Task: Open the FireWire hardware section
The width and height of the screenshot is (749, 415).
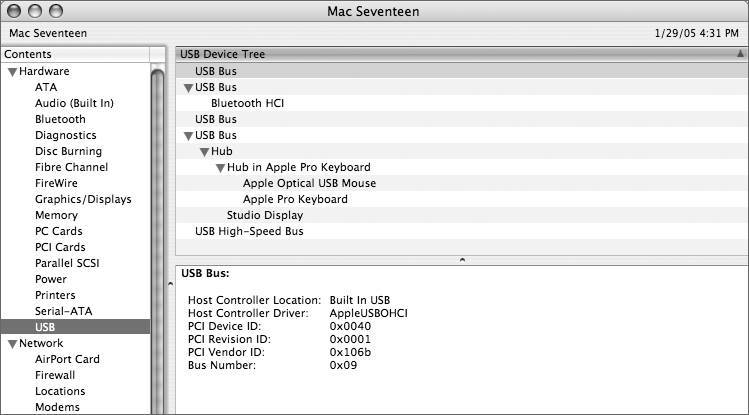Action: click(56, 183)
